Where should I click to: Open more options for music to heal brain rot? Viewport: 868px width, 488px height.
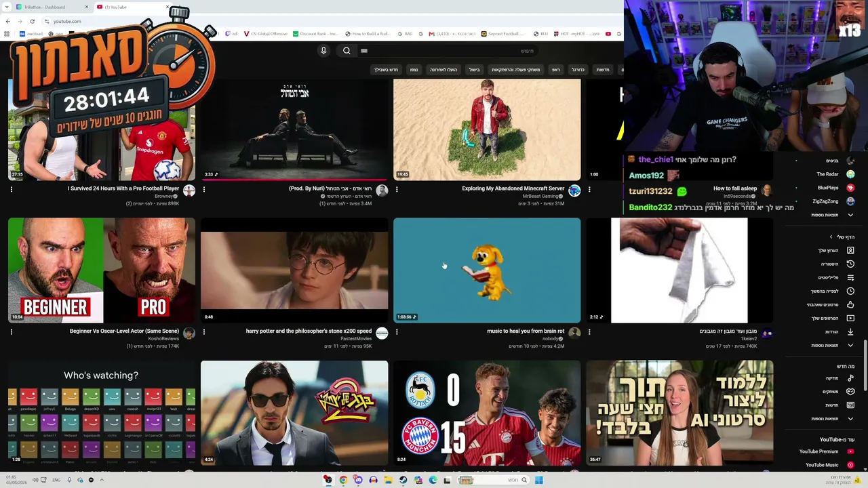pyautogui.click(x=397, y=332)
